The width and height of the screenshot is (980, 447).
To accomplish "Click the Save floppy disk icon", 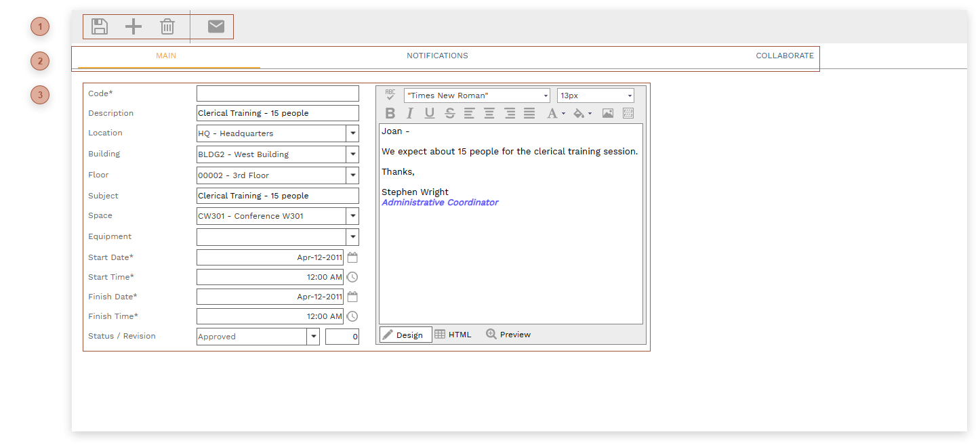I will 100,27.
